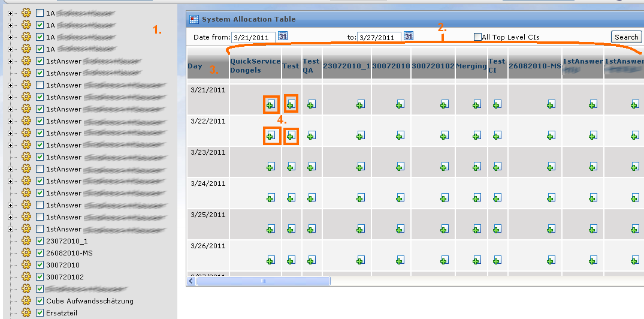The height and width of the screenshot is (319, 644).
Task: Expand the unchecked 1A tree node
Action: point(10,13)
